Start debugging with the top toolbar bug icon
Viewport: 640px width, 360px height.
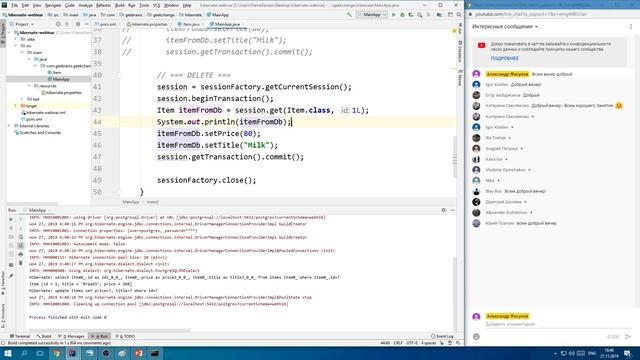[402, 15]
